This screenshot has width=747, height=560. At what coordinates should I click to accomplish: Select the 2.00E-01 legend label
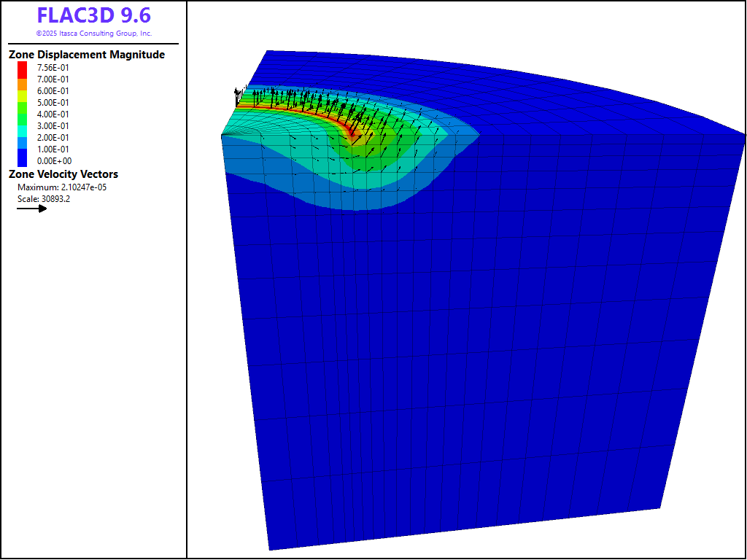tap(53, 138)
